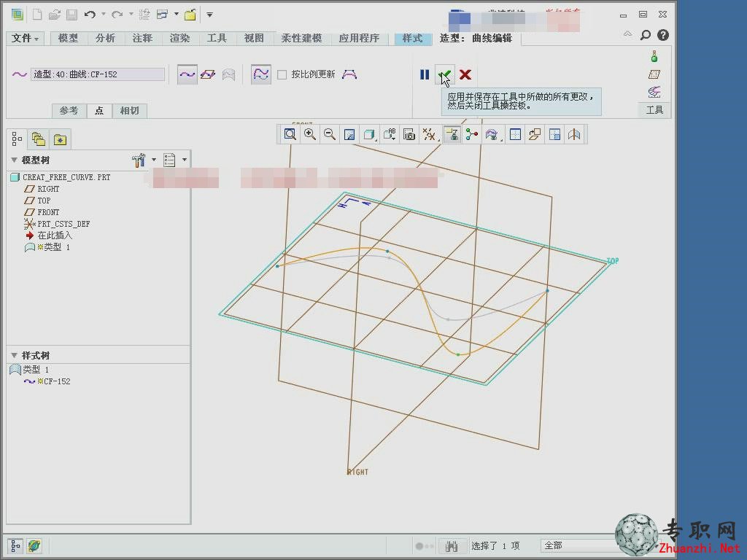This screenshot has height=560, width=747.
Task: Open the datum display filters icon
Action: [x=429, y=135]
